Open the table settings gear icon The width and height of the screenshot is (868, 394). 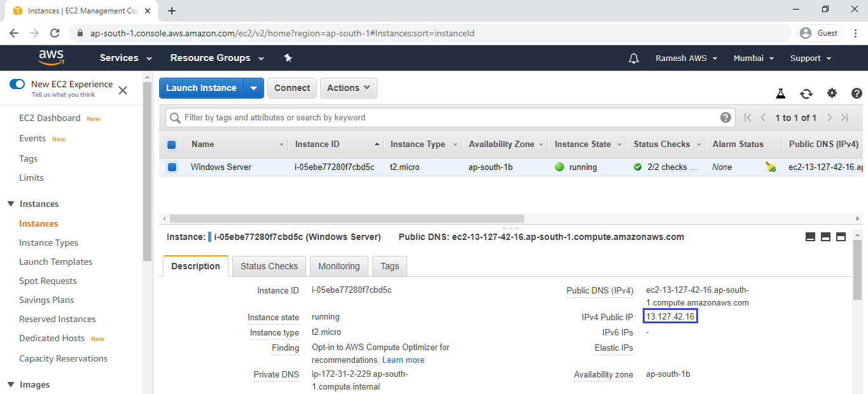(x=832, y=94)
